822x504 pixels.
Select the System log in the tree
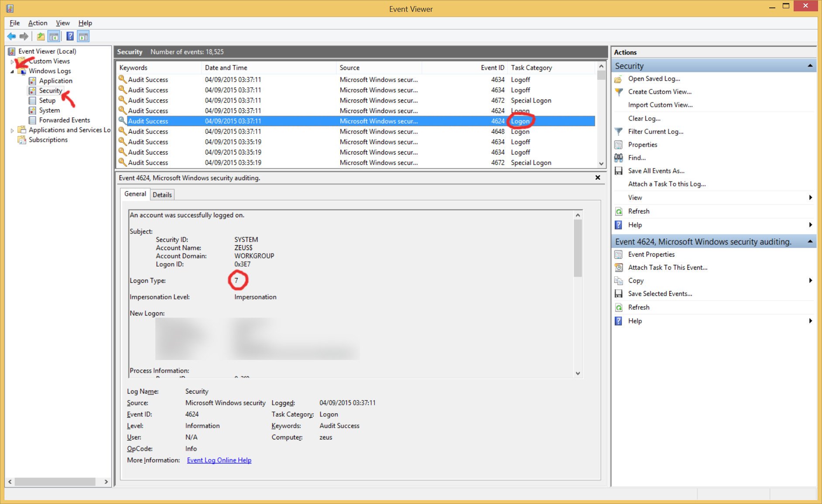pos(49,110)
